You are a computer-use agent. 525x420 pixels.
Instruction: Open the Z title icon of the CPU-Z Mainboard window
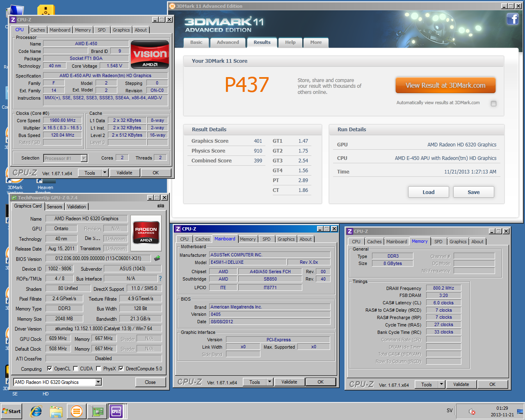178,229
